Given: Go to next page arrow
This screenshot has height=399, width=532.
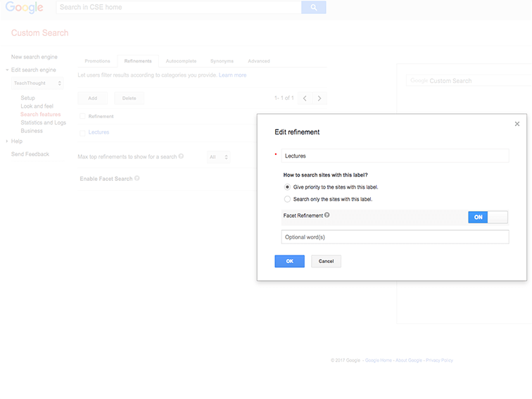Looking at the screenshot, I should [319, 99].
